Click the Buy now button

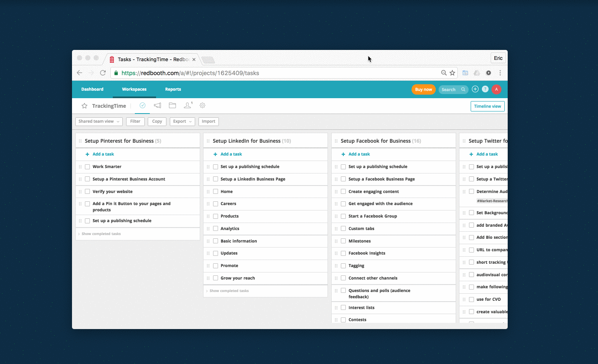424,89
